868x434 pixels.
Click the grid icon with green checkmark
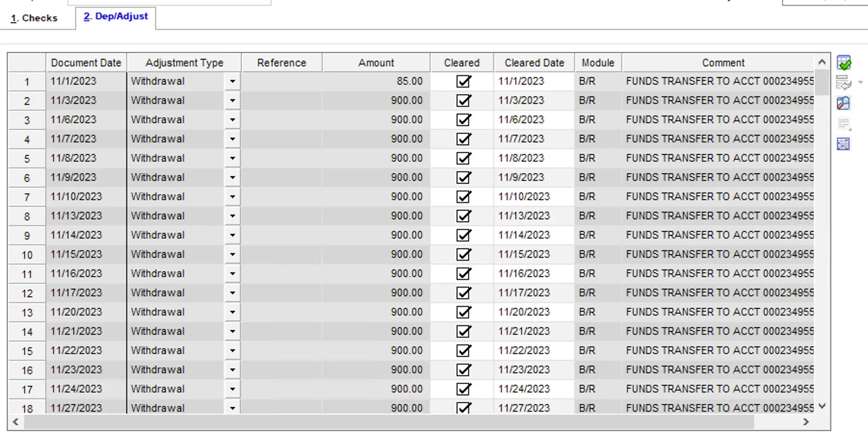pos(844,63)
